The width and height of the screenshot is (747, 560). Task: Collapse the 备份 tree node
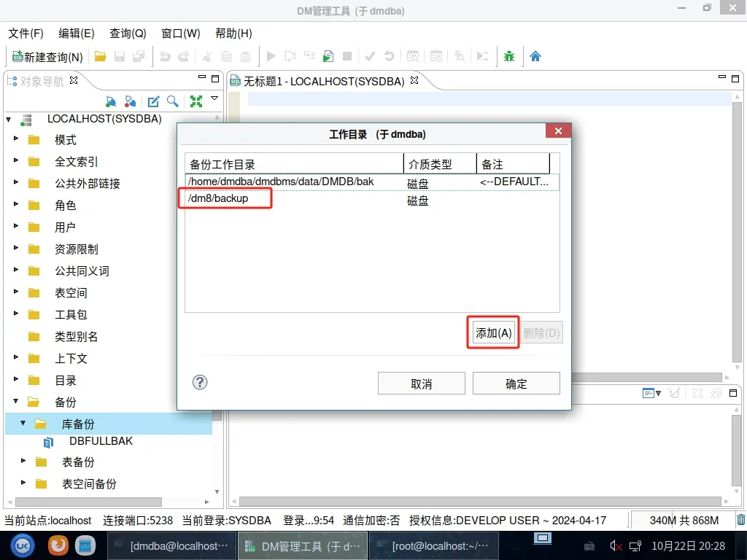click(x=16, y=401)
